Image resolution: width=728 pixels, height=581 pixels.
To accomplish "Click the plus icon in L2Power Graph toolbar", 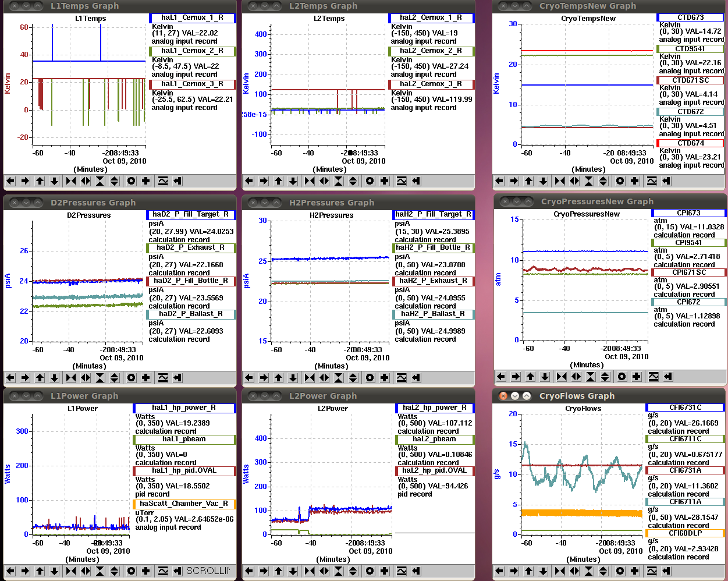I will coord(385,571).
